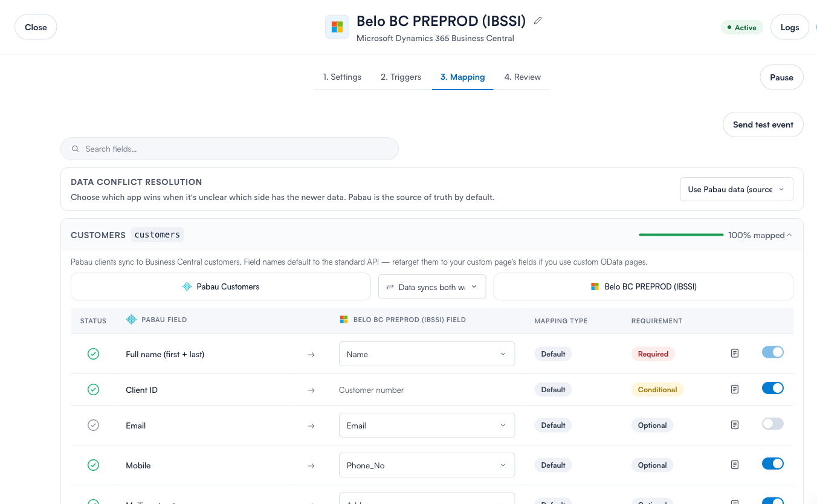
Task: Open notes icon for Full name row
Action: tap(735, 354)
